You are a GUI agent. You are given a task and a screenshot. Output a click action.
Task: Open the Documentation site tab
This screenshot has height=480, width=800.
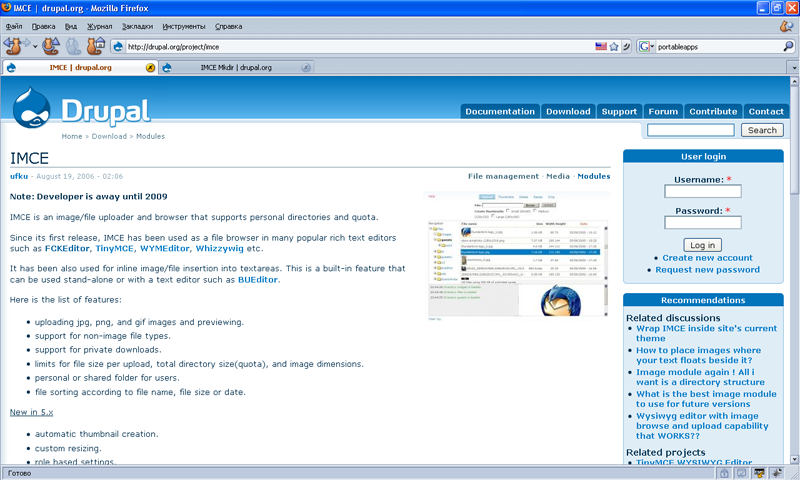pyautogui.click(x=500, y=112)
